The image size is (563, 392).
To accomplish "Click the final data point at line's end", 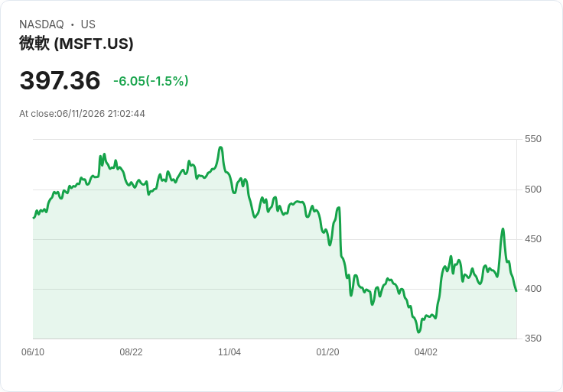I will (516, 291).
